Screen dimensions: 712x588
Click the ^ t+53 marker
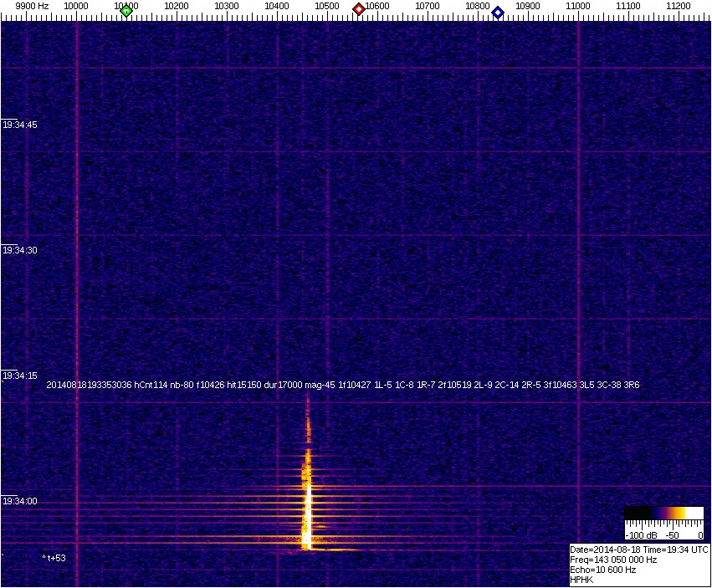55,557
